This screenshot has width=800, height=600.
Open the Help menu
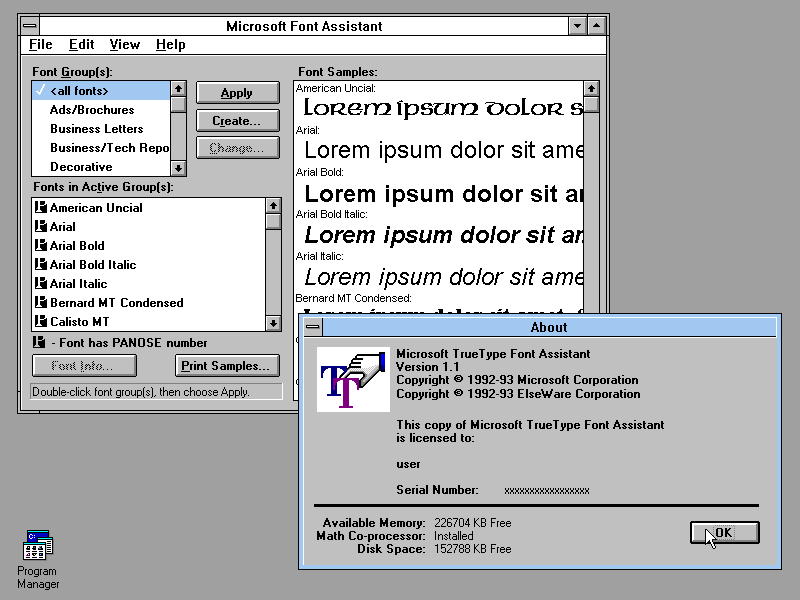[170, 45]
